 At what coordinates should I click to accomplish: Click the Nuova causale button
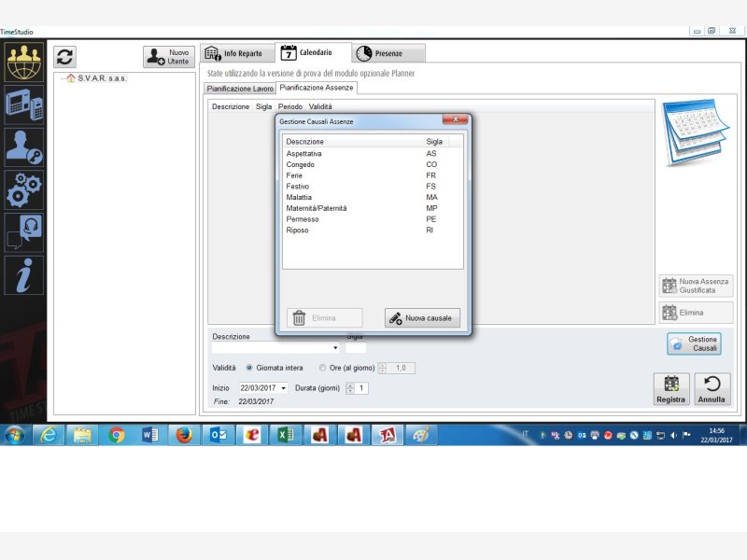coord(422,318)
